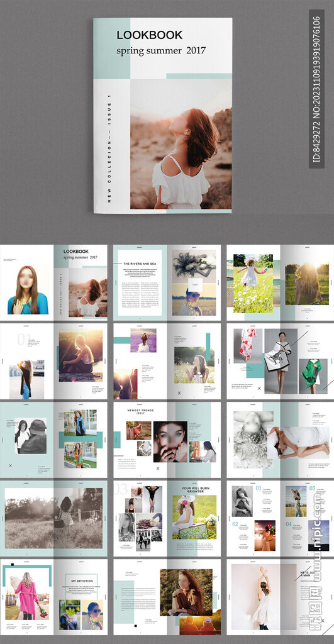Select woman in white dress with arms raised

click(x=264, y=597)
